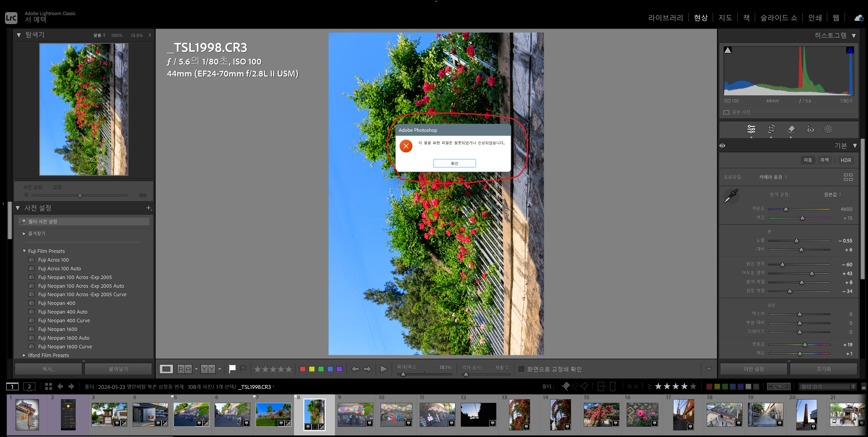Toggle the original photo checkbox
Image resolution: width=868 pixels, height=437 pixels.
tap(726, 112)
